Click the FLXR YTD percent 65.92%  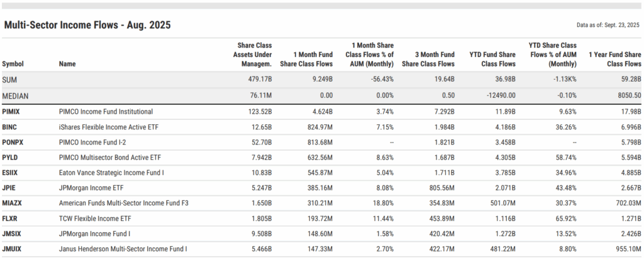point(567,218)
